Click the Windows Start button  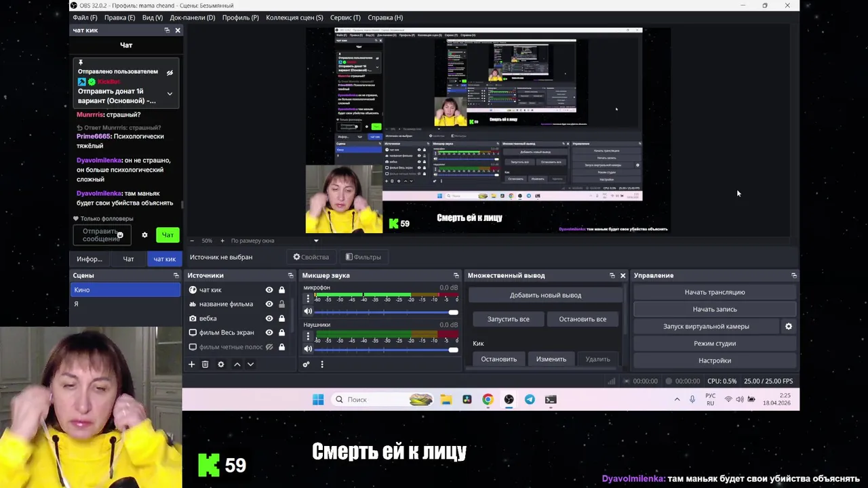coord(318,400)
